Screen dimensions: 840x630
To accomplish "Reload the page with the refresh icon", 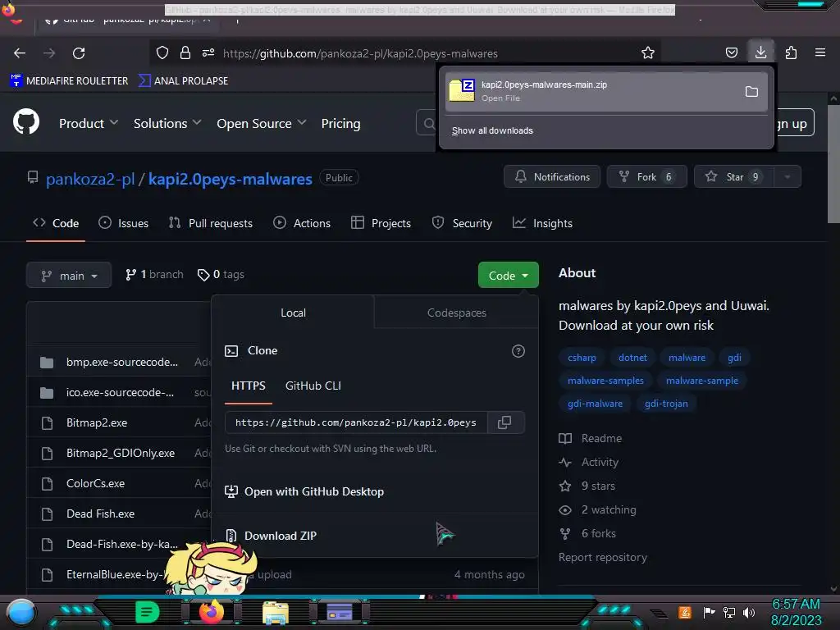I will point(79,53).
